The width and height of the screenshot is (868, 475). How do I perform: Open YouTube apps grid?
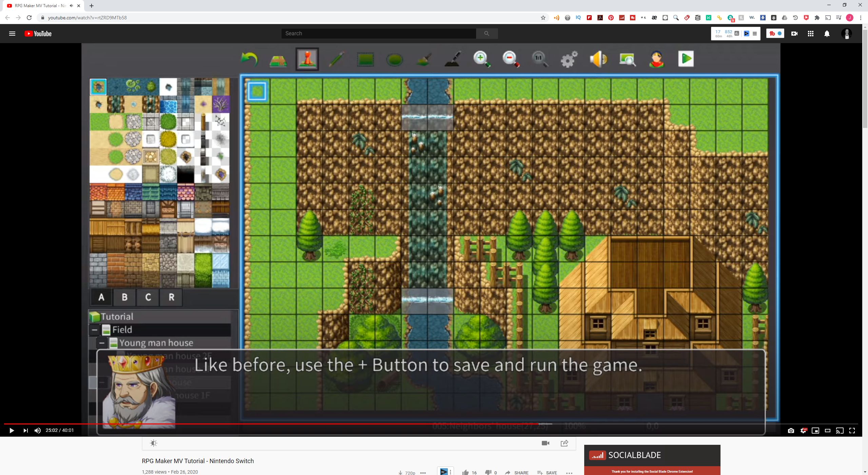pyautogui.click(x=811, y=34)
